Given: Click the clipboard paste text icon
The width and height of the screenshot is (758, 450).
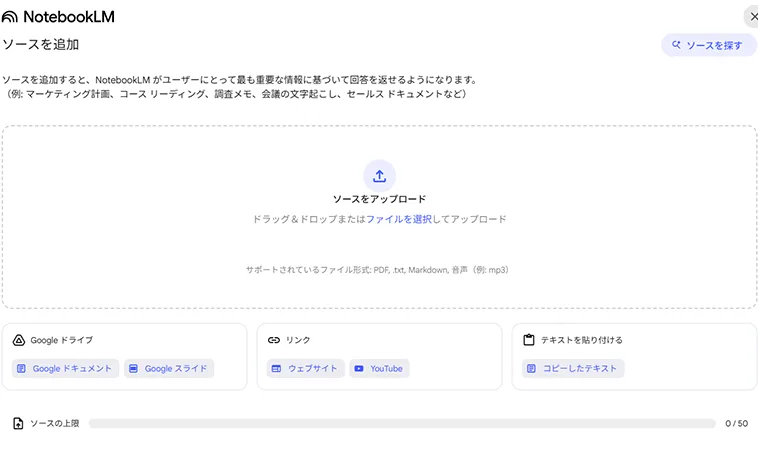Looking at the screenshot, I should tap(528, 340).
